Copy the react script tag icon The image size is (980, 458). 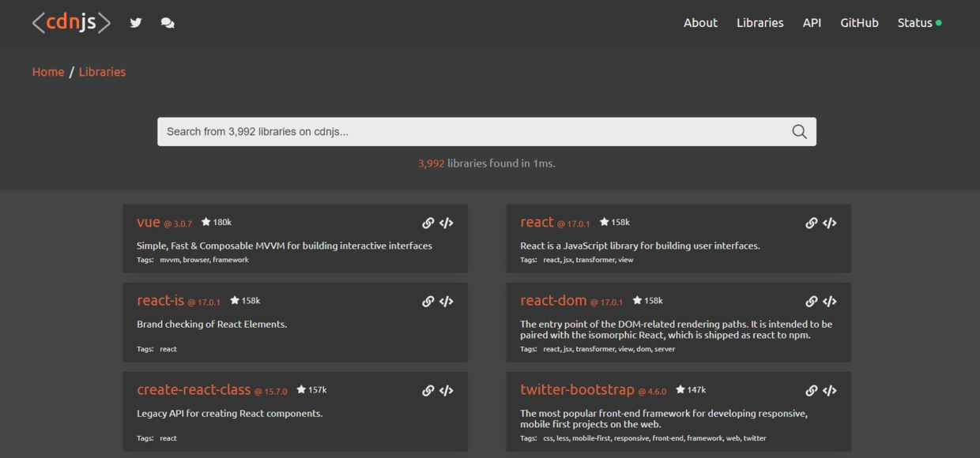pos(830,223)
